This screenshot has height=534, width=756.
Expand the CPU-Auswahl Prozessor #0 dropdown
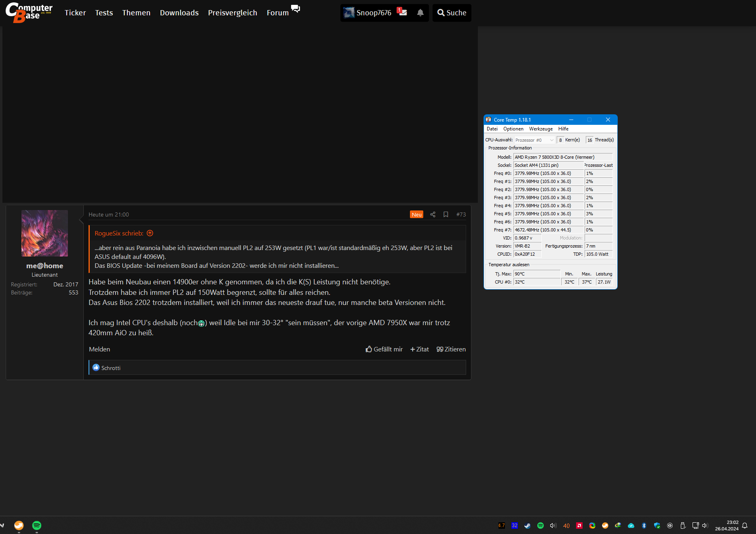click(x=534, y=140)
